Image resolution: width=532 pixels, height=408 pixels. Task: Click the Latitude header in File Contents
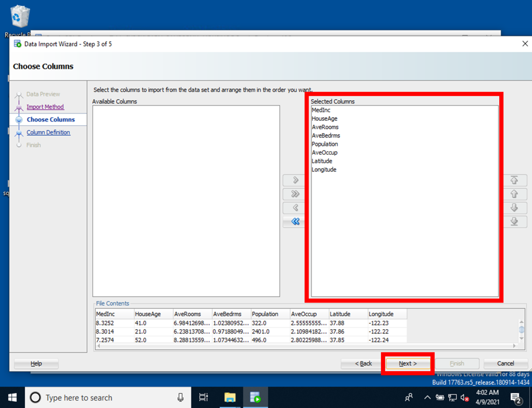pos(348,314)
